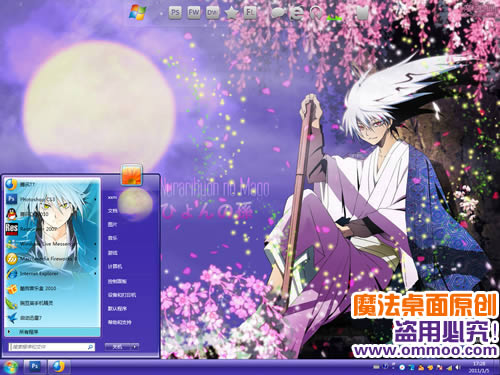Expand the Windows Live Messenger submenu arrow

96,244
